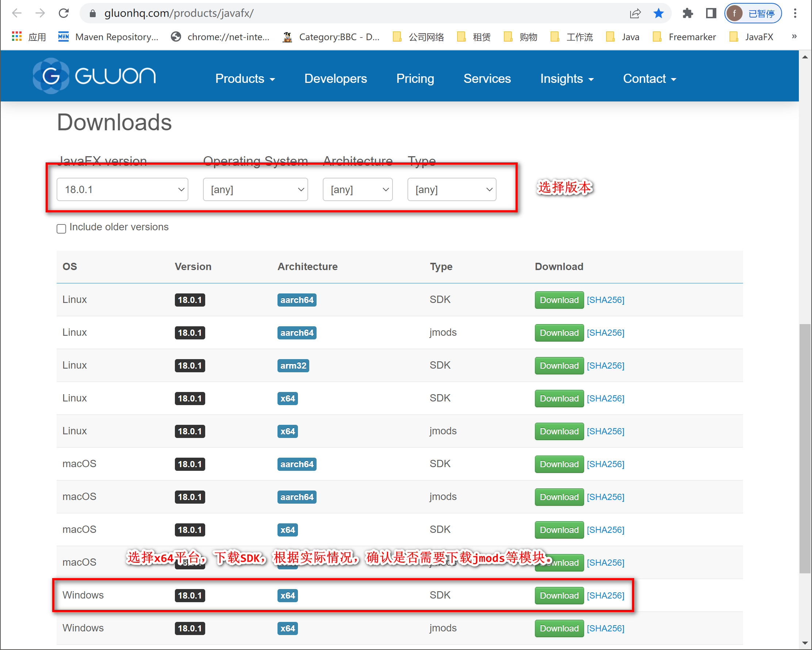Open chrome://net-internals bookmark
812x650 pixels.
click(x=220, y=37)
